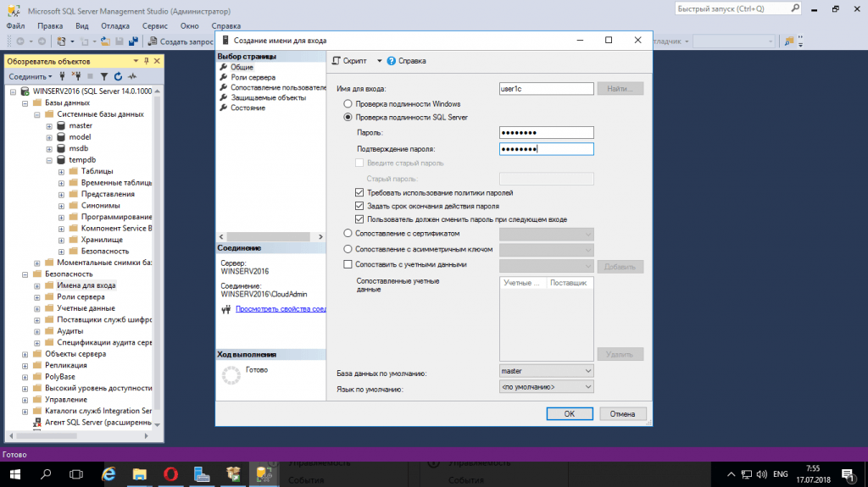The image size is (868, 487).
Task: Switch to the Роли сервера page
Action: 252,77
